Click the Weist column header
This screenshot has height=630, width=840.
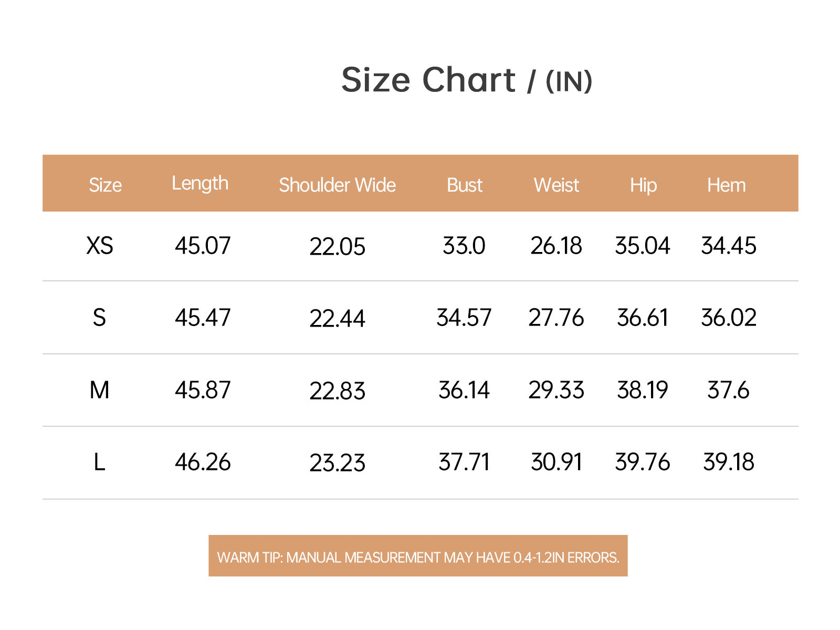(556, 185)
